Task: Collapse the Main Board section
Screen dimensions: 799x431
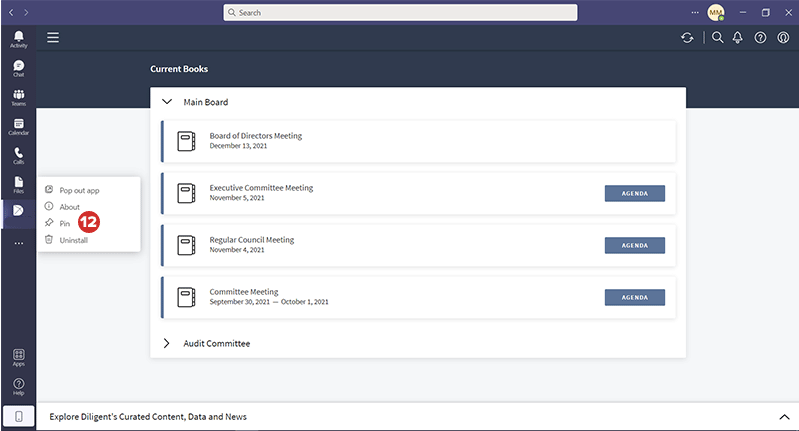Action: coord(167,102)
